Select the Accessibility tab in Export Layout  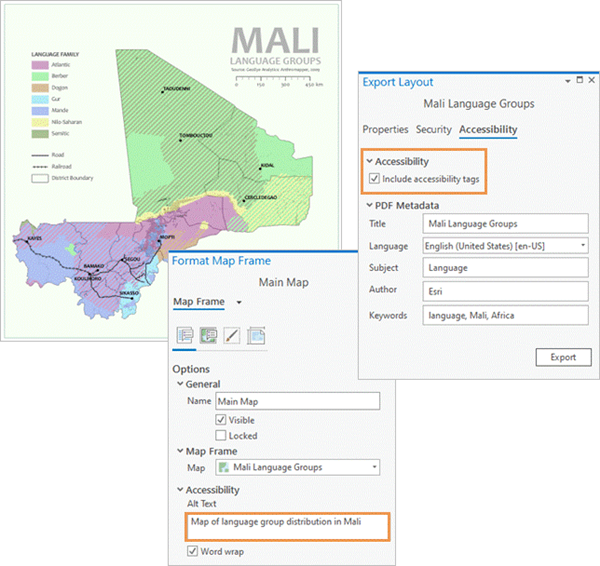pos(488,129)
